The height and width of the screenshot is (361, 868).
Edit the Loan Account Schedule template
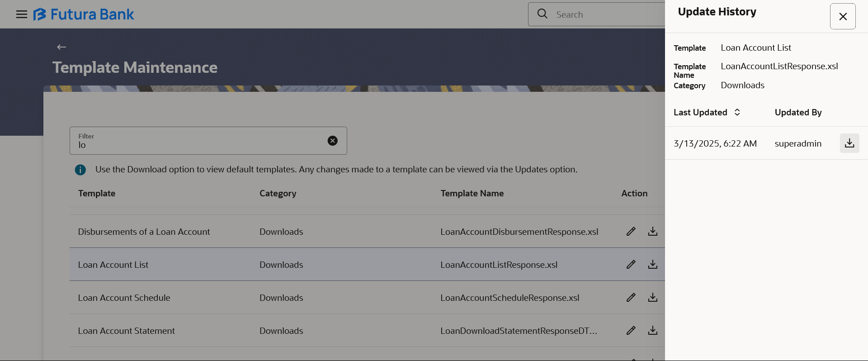[631, 298]
